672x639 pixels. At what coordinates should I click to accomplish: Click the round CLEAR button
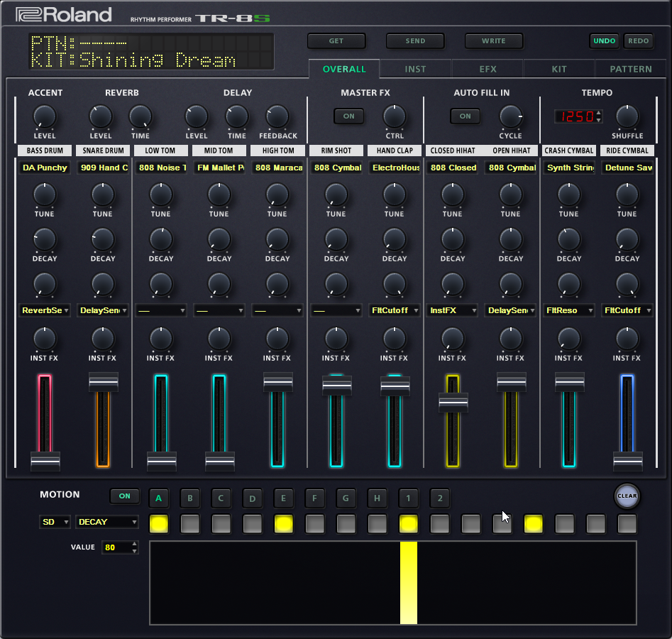(x=627, y=496)
